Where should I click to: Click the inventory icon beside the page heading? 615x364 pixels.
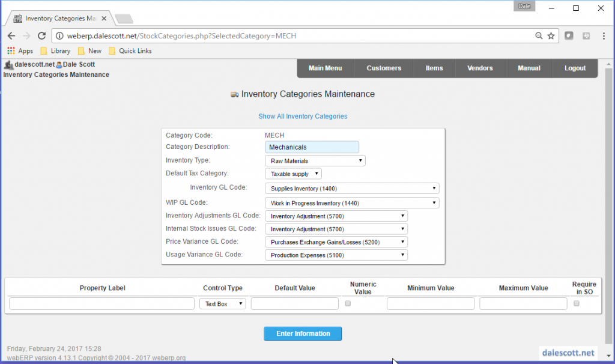[x=234, y=94]
